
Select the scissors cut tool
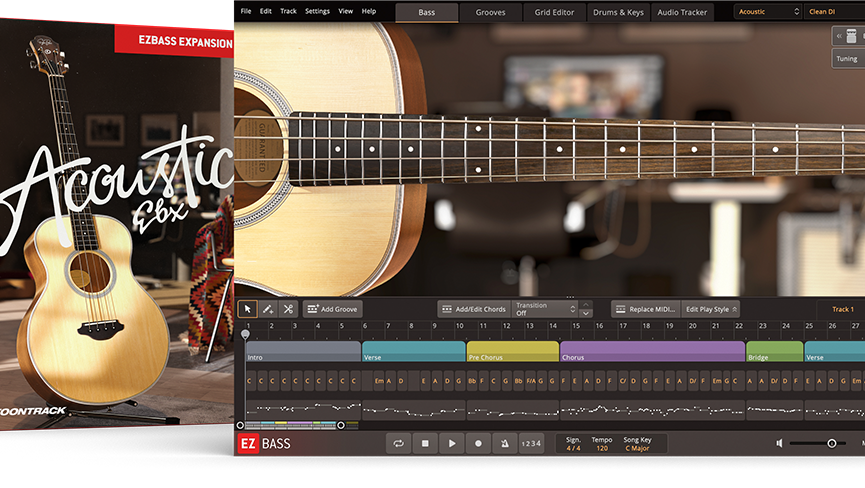[x=288, y=309]
